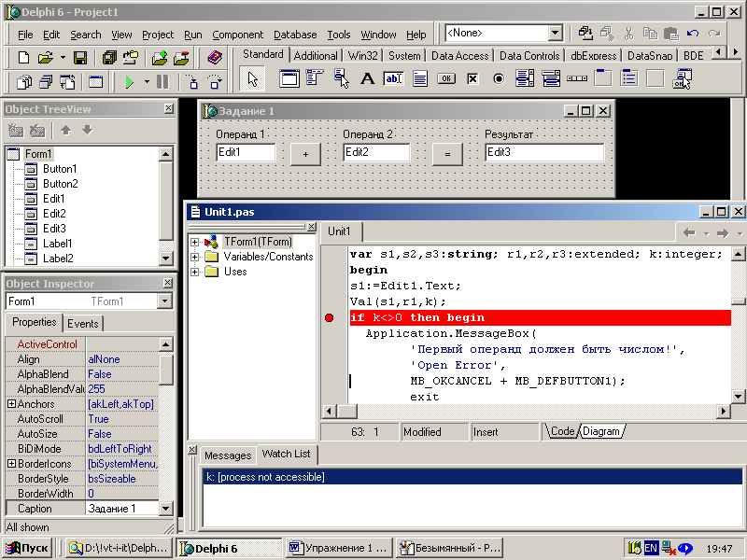Open the Database menu
Viewport: 747px width, 560px height.
click(x=295, y=35)
